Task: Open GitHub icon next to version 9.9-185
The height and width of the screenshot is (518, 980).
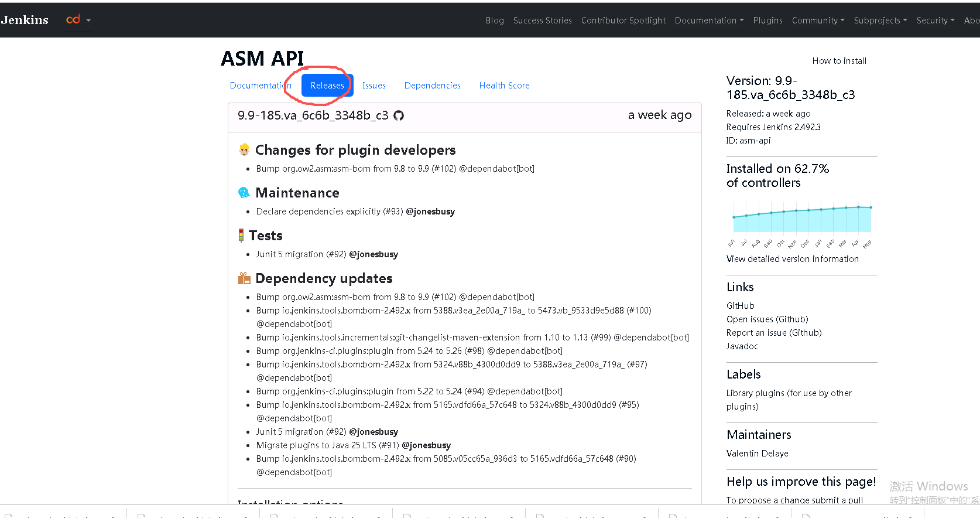Action: coord(399,115)
